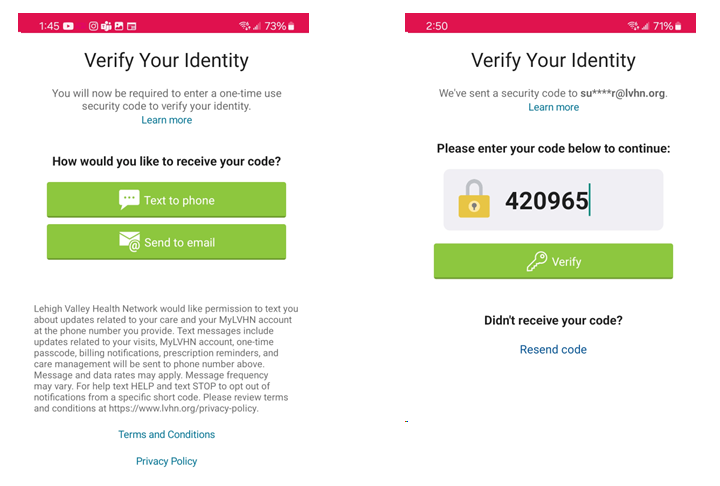Tap the Instagram notification icon in status bar

(93, 26)
